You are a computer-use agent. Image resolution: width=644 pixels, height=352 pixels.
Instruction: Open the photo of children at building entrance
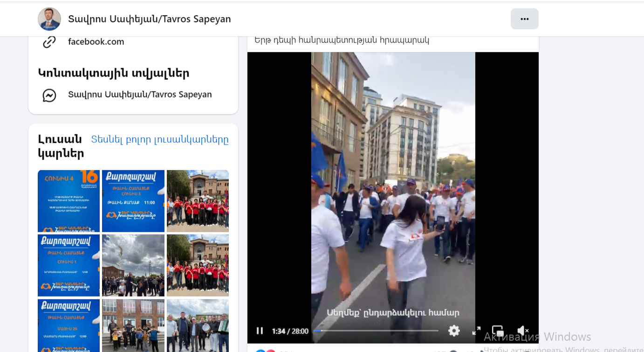coord(133,325)
